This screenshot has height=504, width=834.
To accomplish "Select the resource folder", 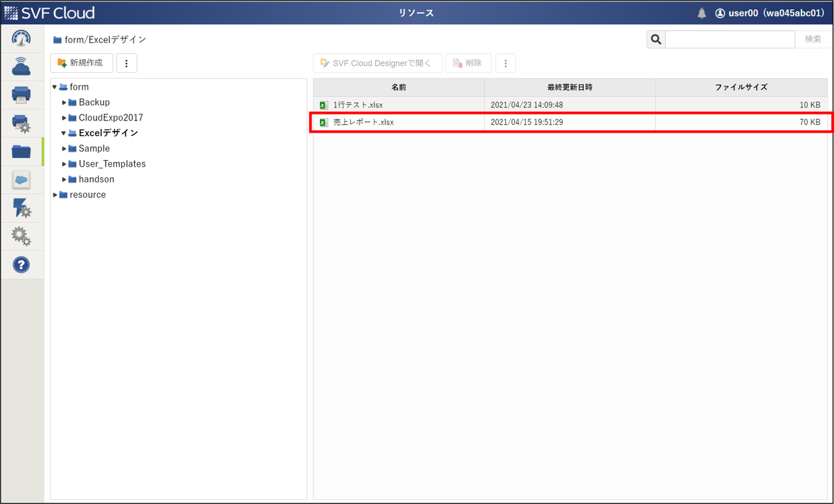I will pos(87,195).
